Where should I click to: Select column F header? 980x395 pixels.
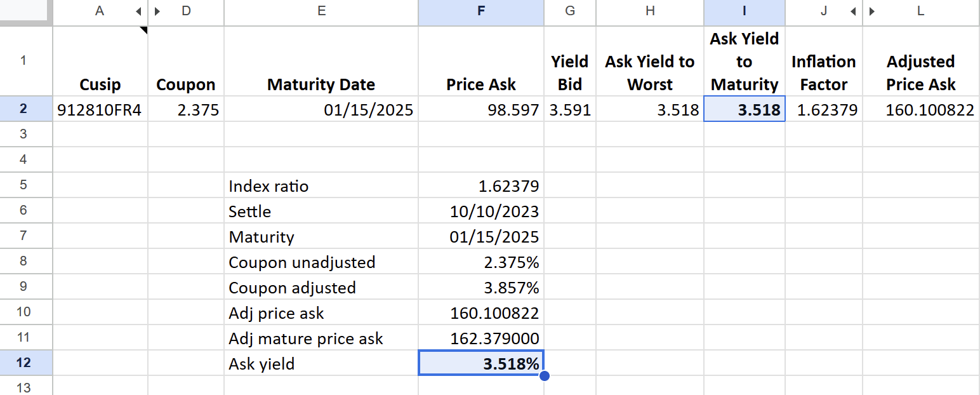480,11
